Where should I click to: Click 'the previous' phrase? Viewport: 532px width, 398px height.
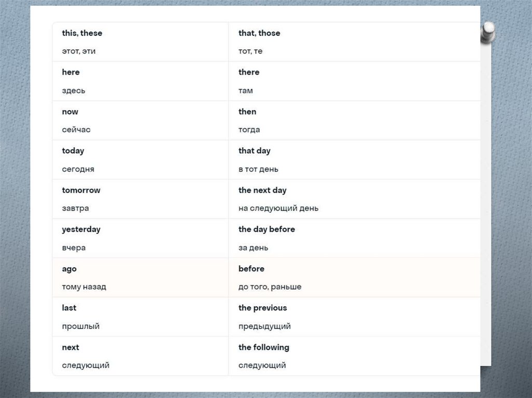pyautogui.click(x=262, y=308)
